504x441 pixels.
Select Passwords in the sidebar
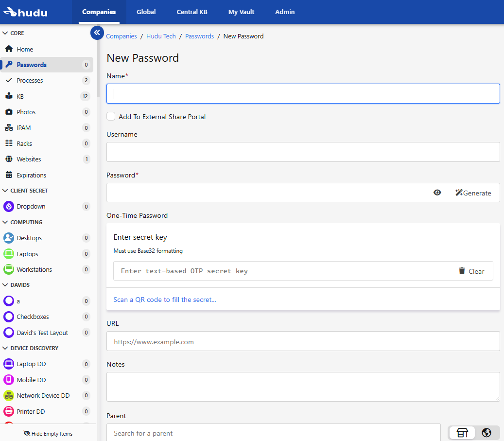click(x=47, y=65)
